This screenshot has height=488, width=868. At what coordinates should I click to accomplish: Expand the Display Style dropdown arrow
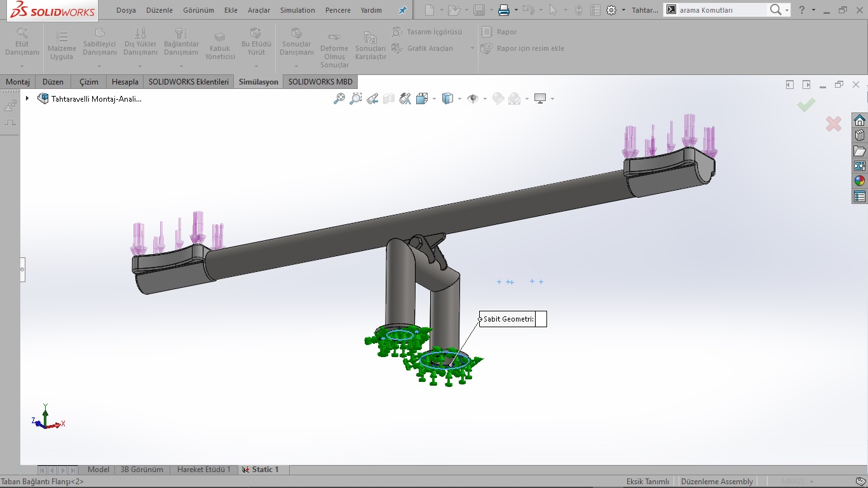(459, 98)
